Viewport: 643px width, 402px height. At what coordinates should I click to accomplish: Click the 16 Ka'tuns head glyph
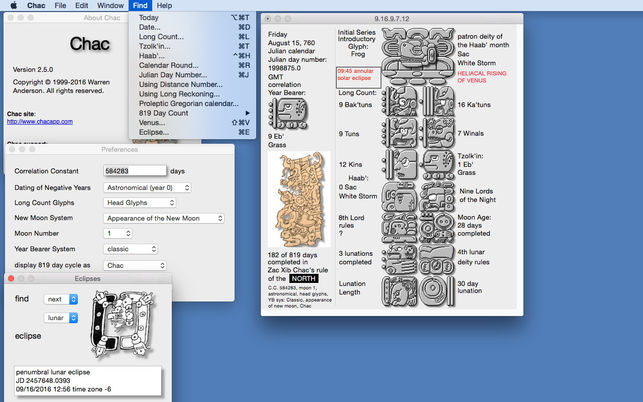tap(438, 101)
